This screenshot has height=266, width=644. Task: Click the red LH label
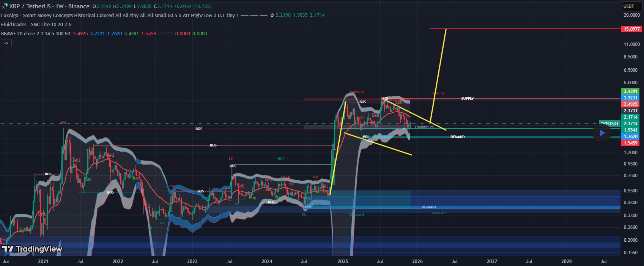coord(231,159)
